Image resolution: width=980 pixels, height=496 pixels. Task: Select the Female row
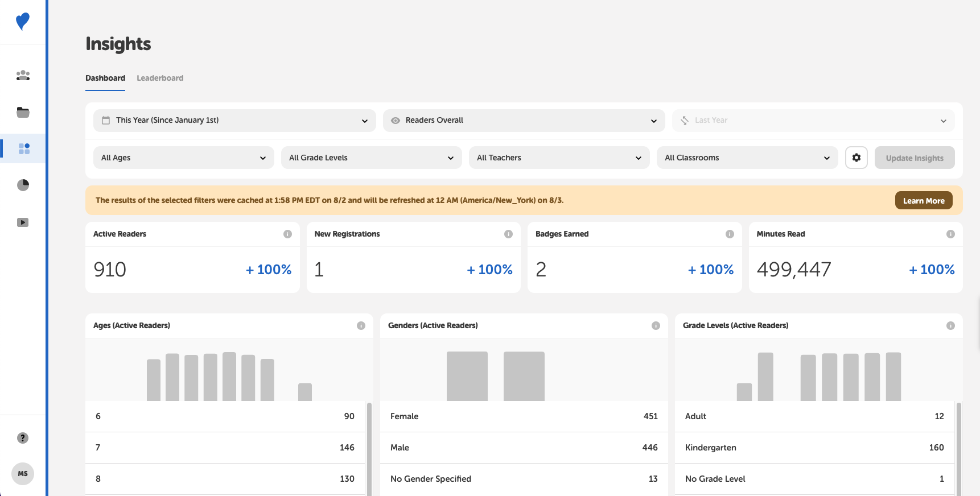pyautogui.click(x=524, y=416)
